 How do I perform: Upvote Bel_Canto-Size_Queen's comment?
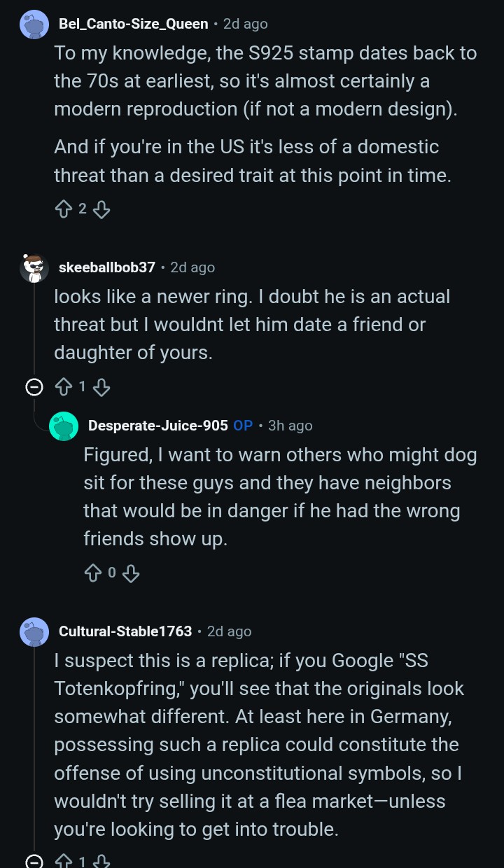coord(63,209)
